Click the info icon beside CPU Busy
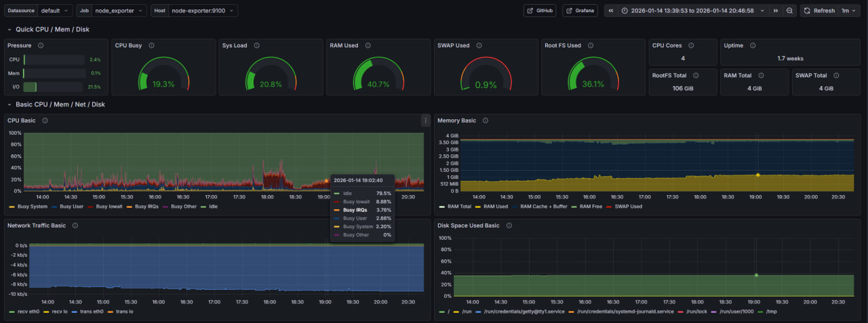868x323 pixels. [x=151, y=46]
